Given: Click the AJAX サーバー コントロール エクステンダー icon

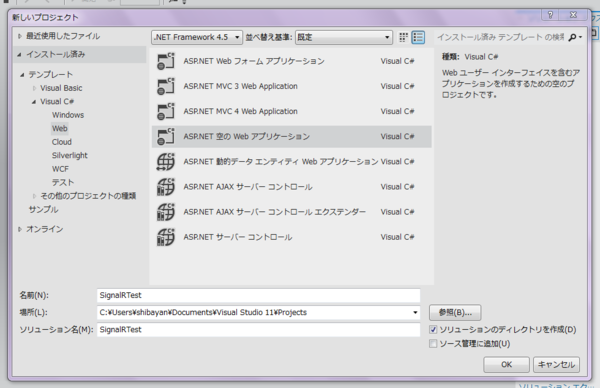Looking at the screenshot, I should (x=166, y=212).
